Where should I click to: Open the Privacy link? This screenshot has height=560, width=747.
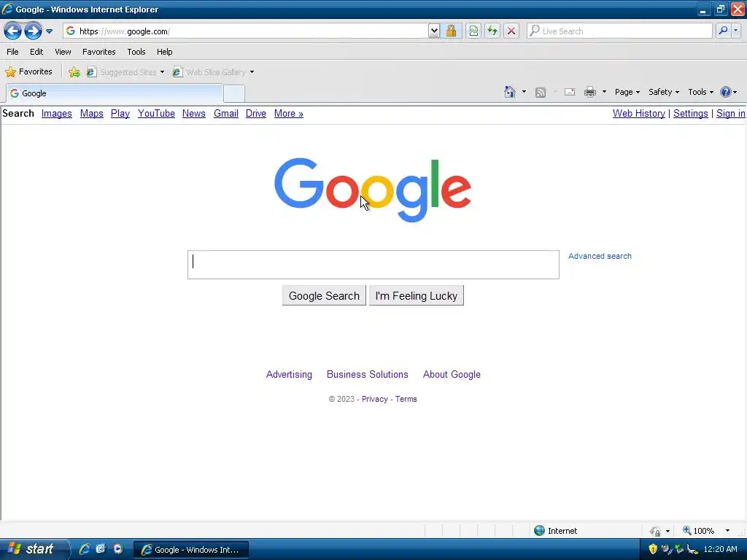coord(374,399)
